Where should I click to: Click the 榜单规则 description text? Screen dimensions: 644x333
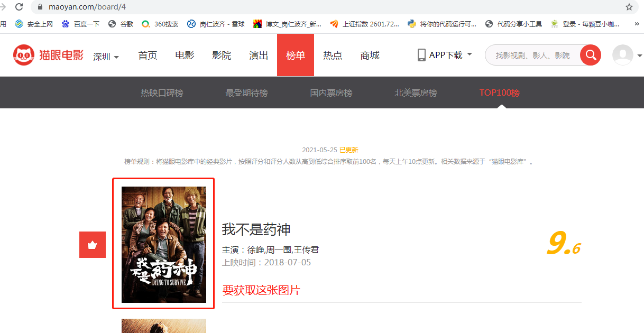(x=330, y=161)
